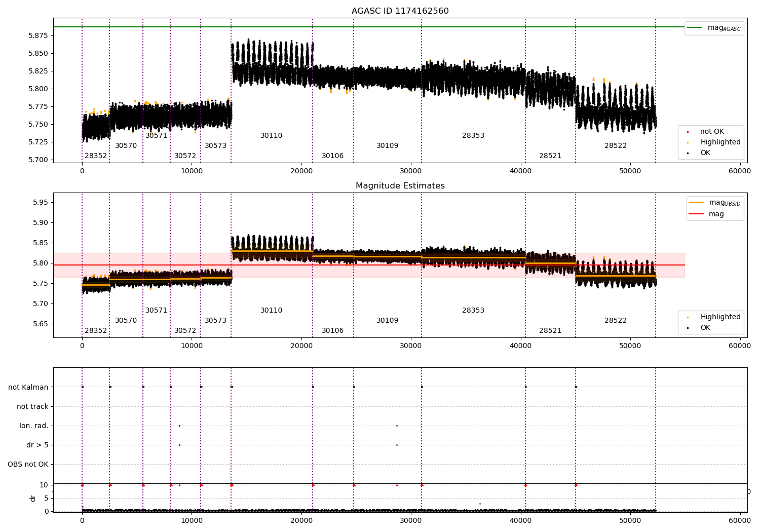This screenshot has width=760, height=532.
Task: Click the 'not OK' legend entry in top plot
Action: 711,132
